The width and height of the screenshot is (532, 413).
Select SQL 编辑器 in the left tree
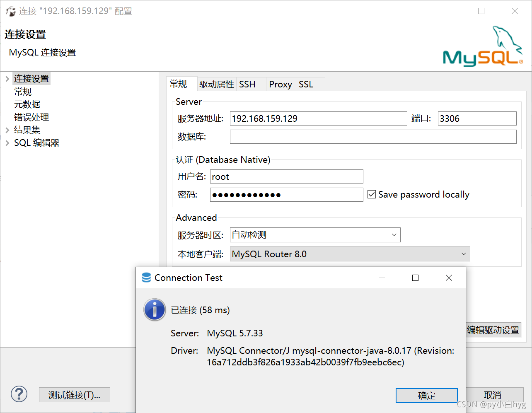click(x=37, y=143)
